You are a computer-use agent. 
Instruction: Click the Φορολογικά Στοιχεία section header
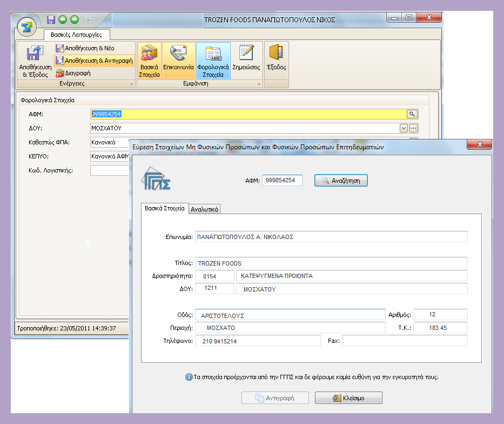tap(47, 101)
